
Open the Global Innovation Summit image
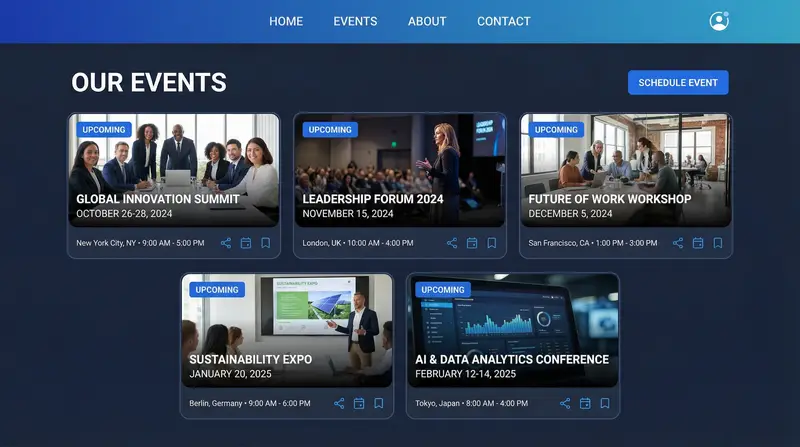pos(174,170)
